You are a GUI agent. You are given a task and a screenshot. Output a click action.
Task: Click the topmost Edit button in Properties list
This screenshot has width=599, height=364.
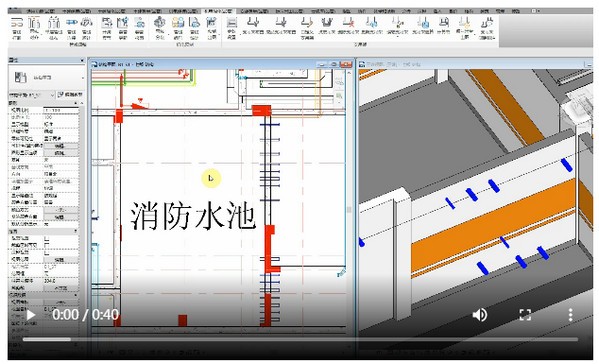coord(60,146)
